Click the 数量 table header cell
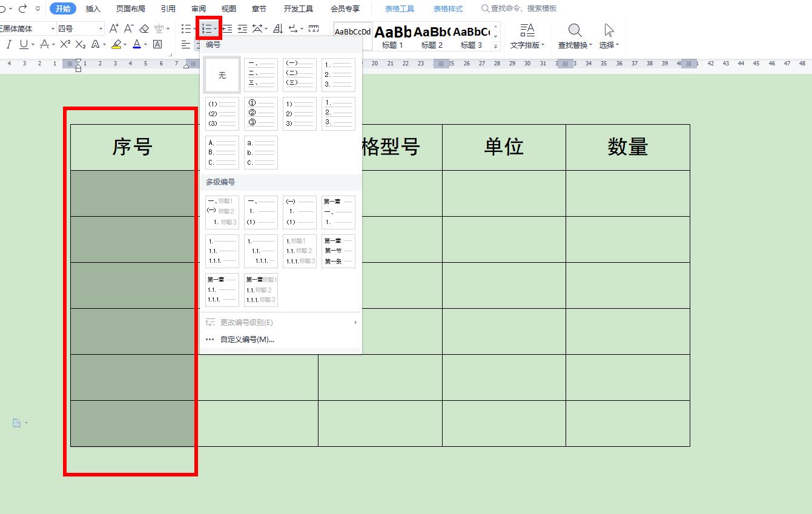 click(x=628, y=147)
